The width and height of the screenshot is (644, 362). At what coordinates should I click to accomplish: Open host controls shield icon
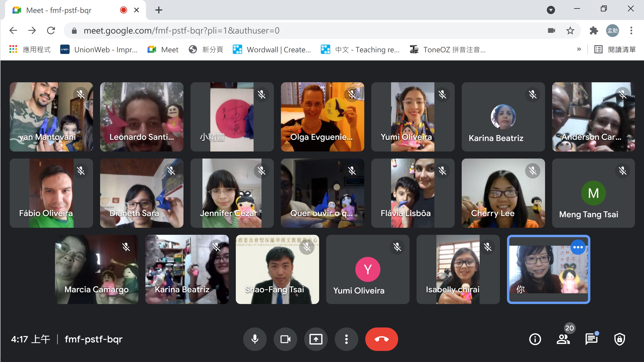620,339
